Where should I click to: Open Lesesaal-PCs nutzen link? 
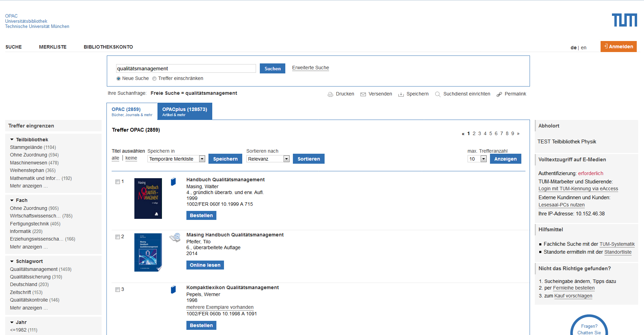562,205
